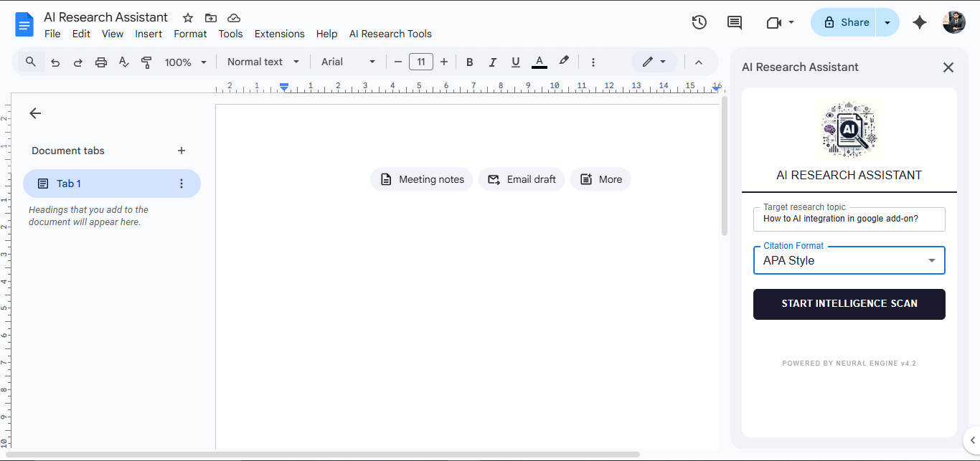The height and width of the screenshot is (461, 980).
Task: Print the document
Action: pyautogui.click(x=100, y=62)
